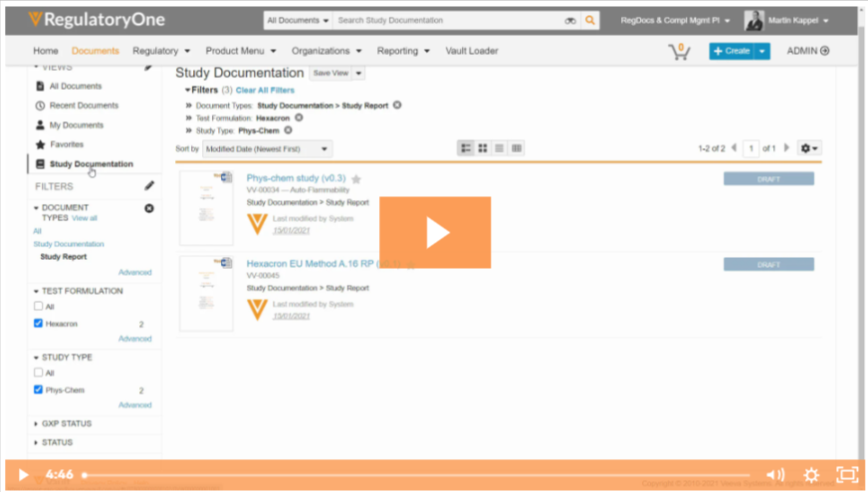
Task: Open the All Documents search scope dropdown
Action: tap(298, 20)
